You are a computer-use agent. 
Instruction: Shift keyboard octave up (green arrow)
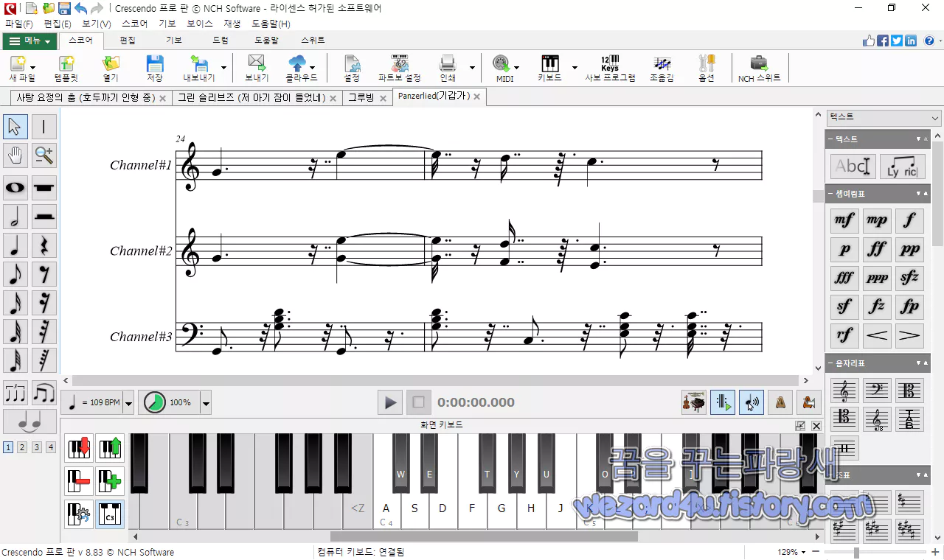point(110,447)
